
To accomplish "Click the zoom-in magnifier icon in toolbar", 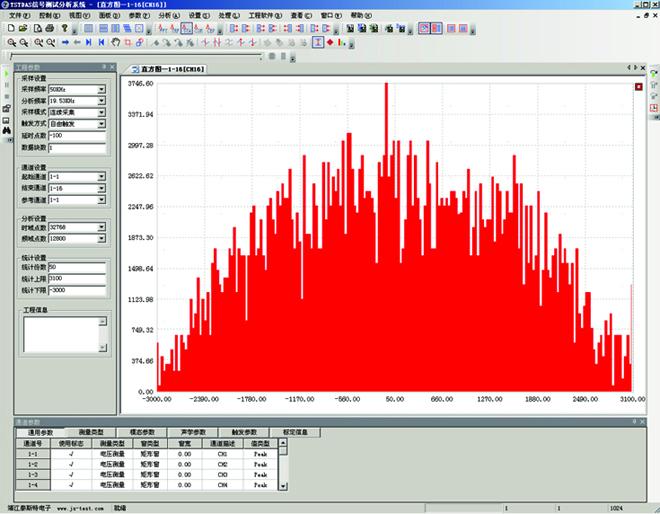I will [11, 43].
